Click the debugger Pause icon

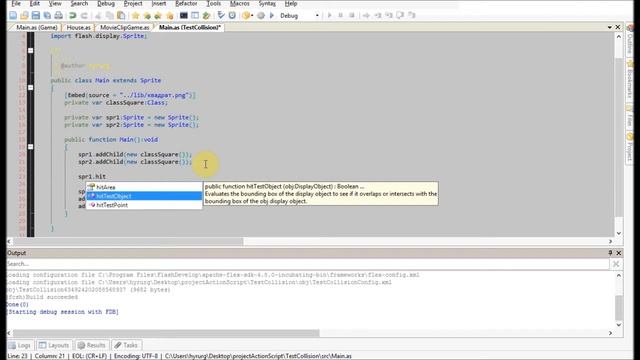coord(340,16)
